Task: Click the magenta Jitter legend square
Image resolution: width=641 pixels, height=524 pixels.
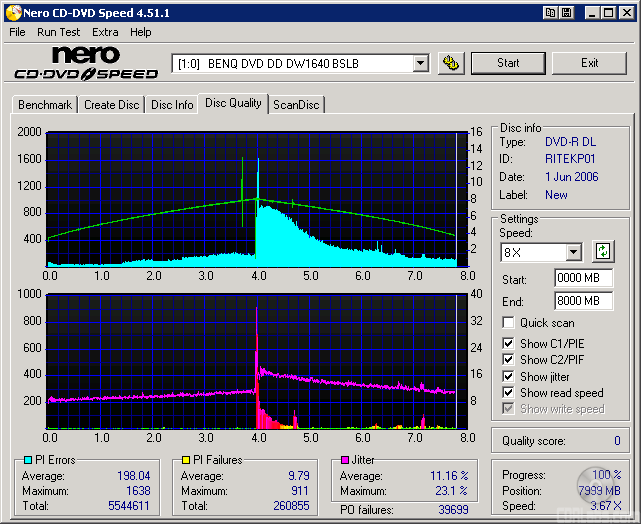Action: click(x=345, y=460)
